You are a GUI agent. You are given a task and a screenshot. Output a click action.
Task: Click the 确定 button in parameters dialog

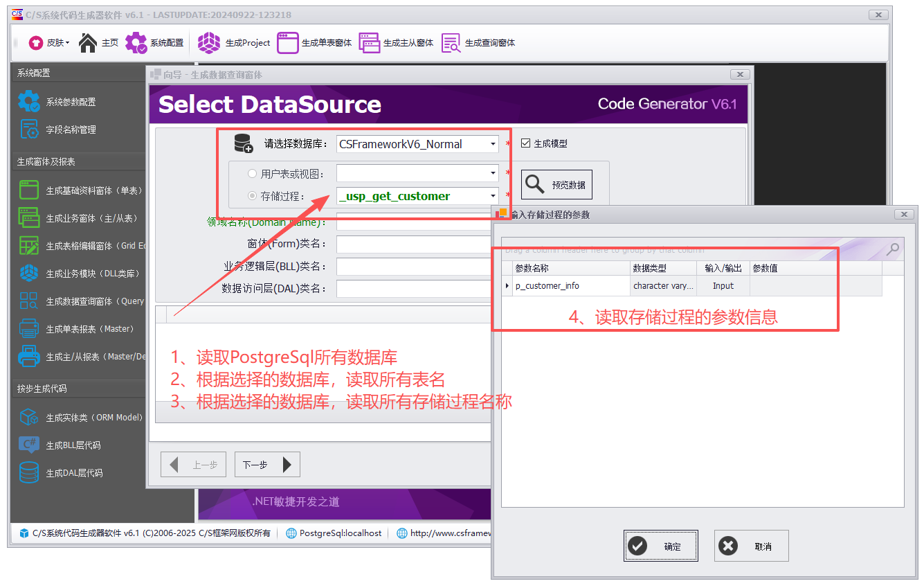660,546
